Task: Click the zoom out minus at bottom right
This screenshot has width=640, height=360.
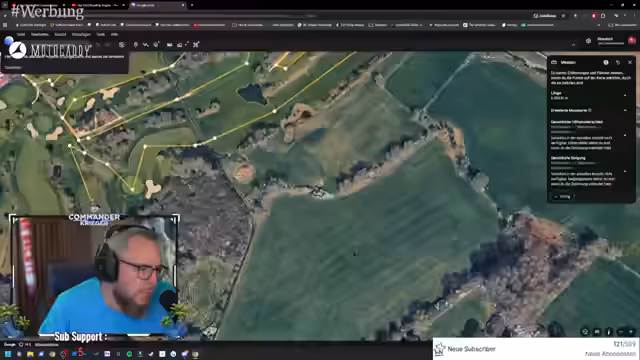Action: [x=621, y=332]
